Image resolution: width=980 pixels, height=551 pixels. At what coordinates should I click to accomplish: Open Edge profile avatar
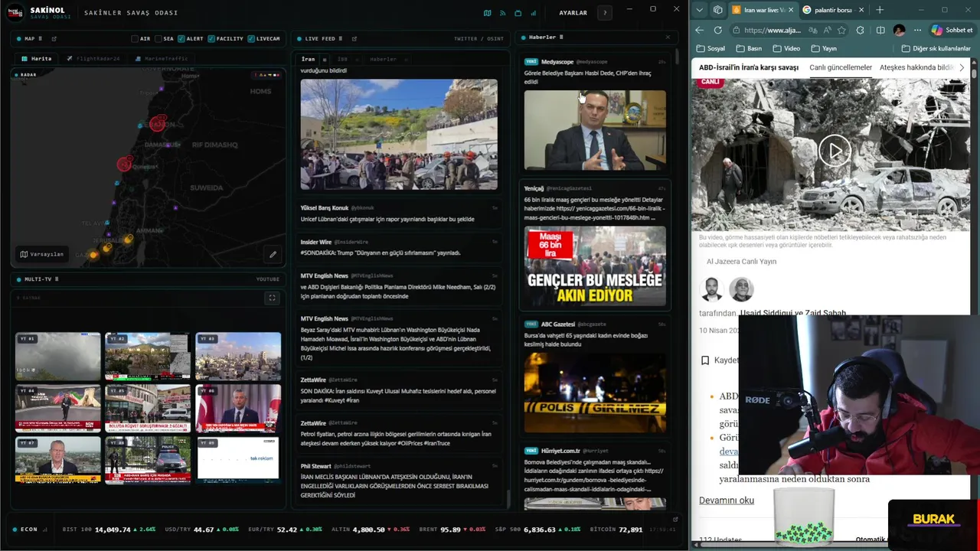click(x=899, y=30)
